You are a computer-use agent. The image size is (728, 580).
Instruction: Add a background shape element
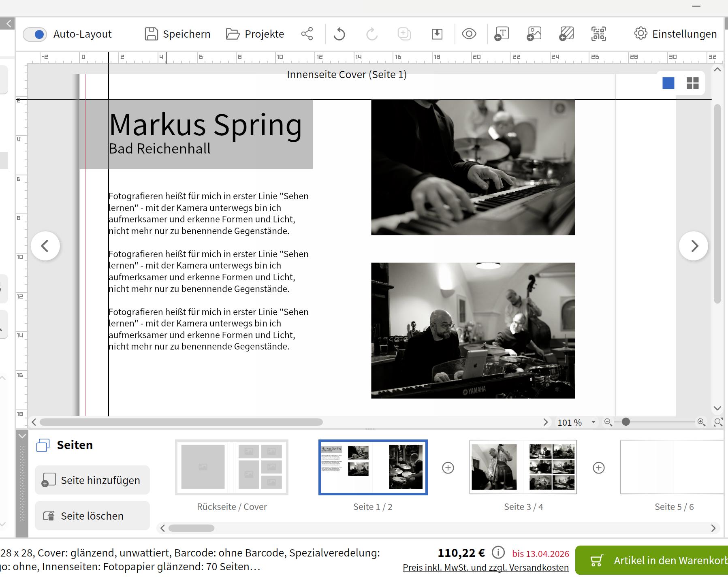coord(566,34)
